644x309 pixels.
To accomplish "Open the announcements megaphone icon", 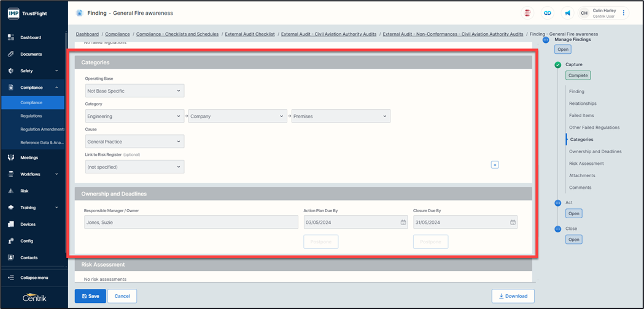I will pyautogui.click(x=567, y=13).
